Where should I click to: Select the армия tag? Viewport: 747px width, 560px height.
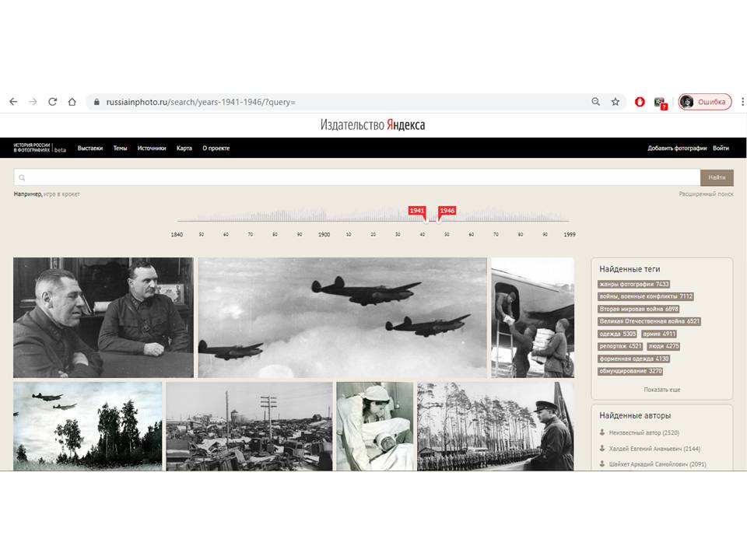[x=659, y=334]
